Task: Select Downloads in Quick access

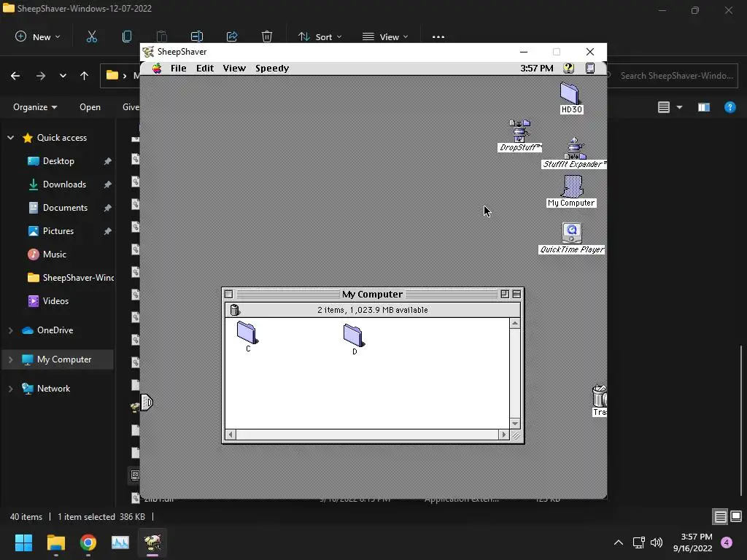Action: point(64,184)
